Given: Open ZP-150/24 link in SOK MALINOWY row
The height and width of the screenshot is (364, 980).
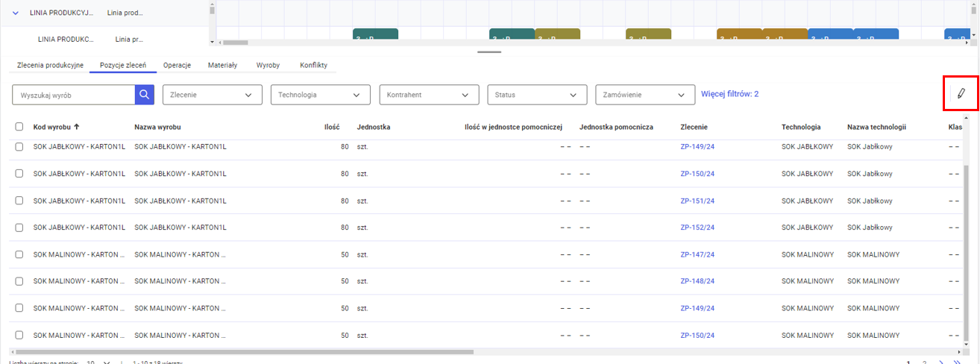Looking at the screenshot, I should [697, 335].
